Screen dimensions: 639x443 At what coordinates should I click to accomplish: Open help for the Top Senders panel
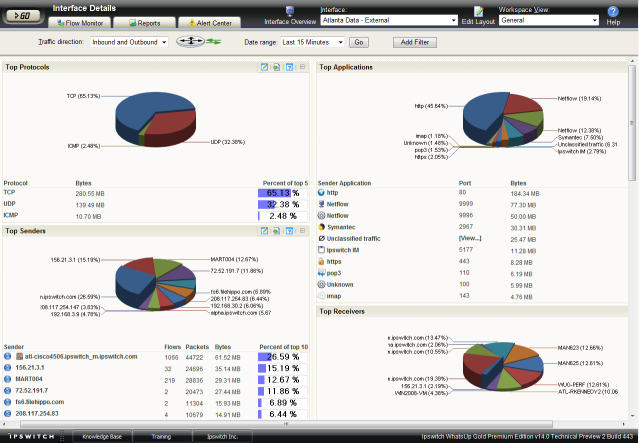289,231
